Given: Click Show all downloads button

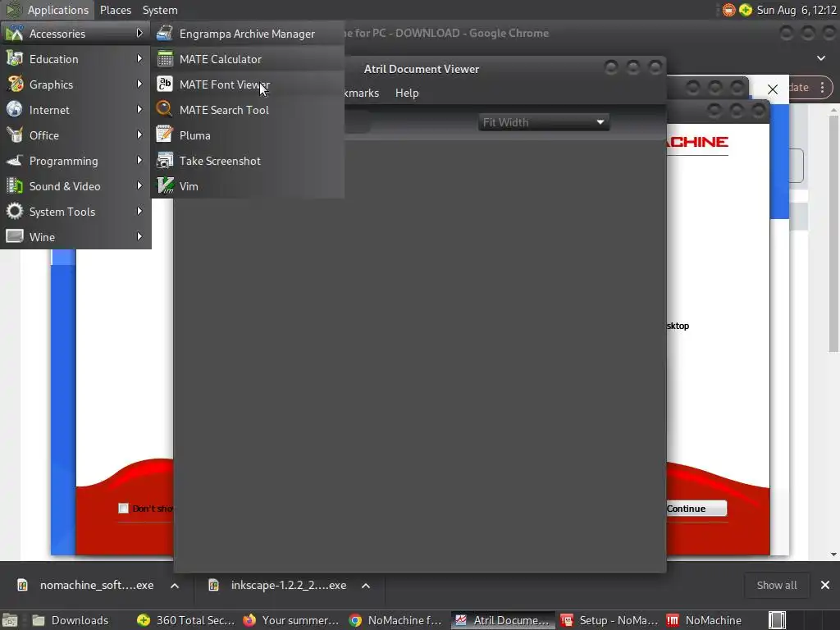Looking at the screenshot, I should click(x=776, y=586).
